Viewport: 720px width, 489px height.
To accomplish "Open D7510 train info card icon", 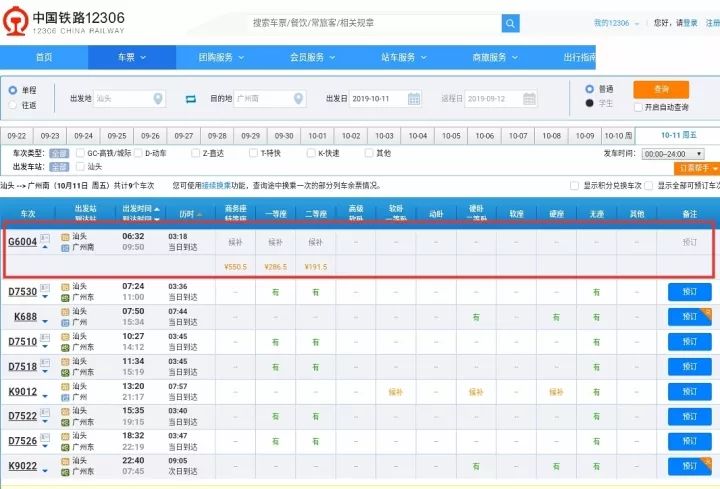I will (x=45, y=338).
